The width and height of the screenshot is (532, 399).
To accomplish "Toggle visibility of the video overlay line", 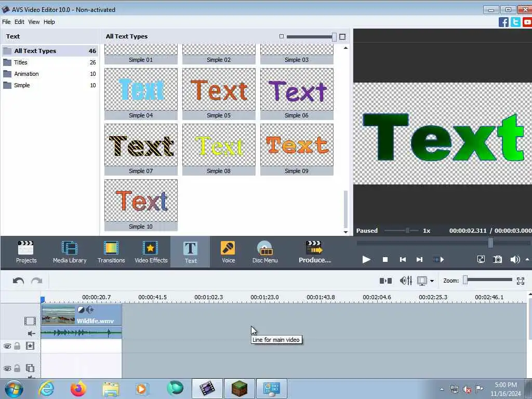I will (x=7, y=368).
